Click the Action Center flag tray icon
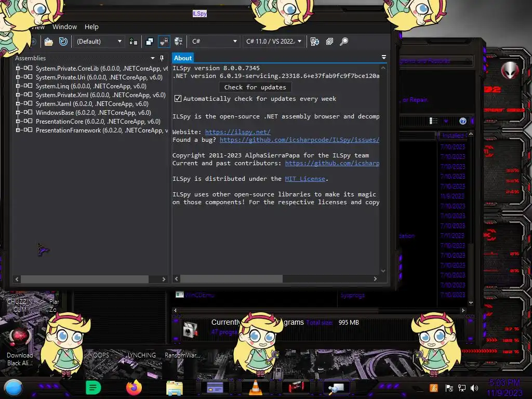This screenshot has width=532, height=399. [x=449, y=388]
